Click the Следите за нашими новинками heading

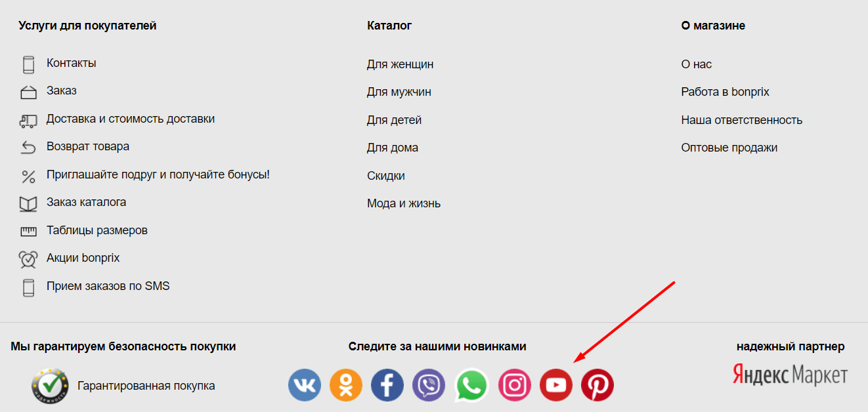tap(437, 346)
